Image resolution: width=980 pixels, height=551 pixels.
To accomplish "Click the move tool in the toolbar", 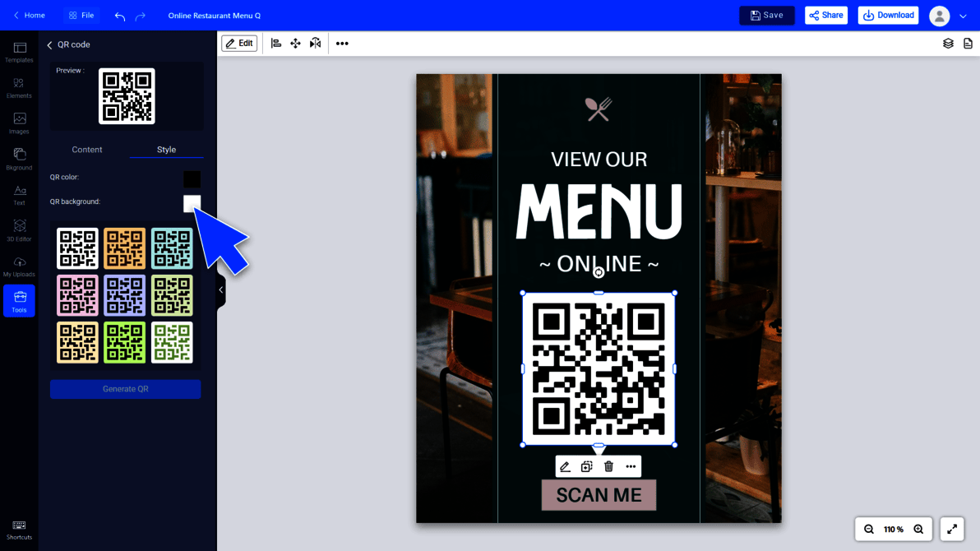I will coord(295,43).
